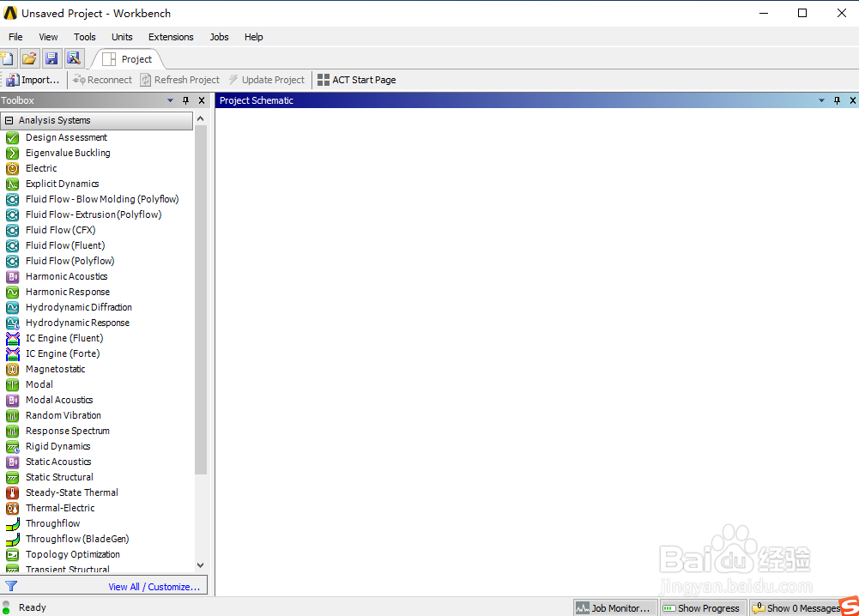The height and width of the screenshot is (616, 859).
Task: Select the Static Acoustics entry
Action: click(x=58, y=462)
